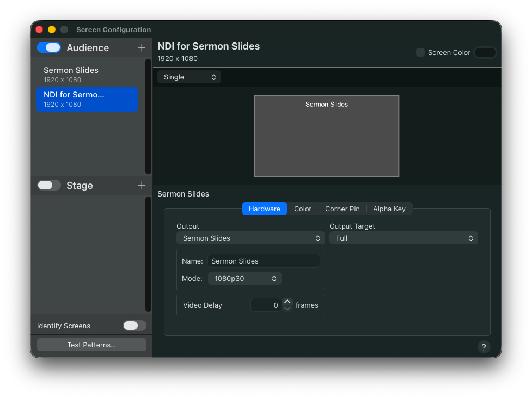Click the Name field containing Sermon Slides
Viewport: 532px width, 398px height.
pyautogui.click(x=264, y=261)
